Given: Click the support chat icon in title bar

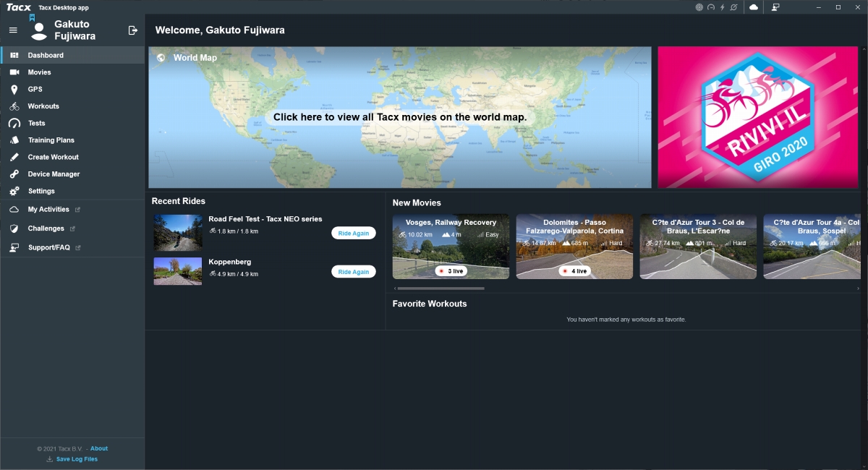Looking at the screenshot, I should [775, 7].
